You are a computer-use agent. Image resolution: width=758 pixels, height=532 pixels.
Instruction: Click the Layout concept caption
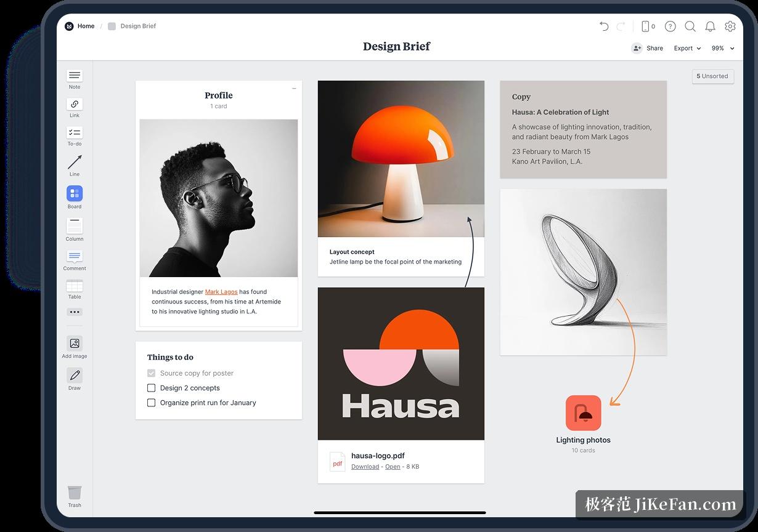[352, 252]
